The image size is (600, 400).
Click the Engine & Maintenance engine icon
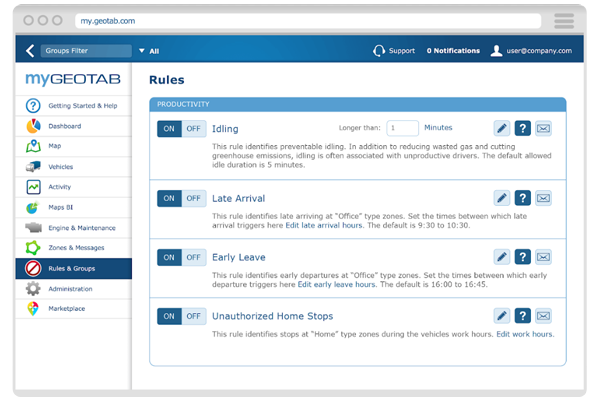click(x=33, y=227)
